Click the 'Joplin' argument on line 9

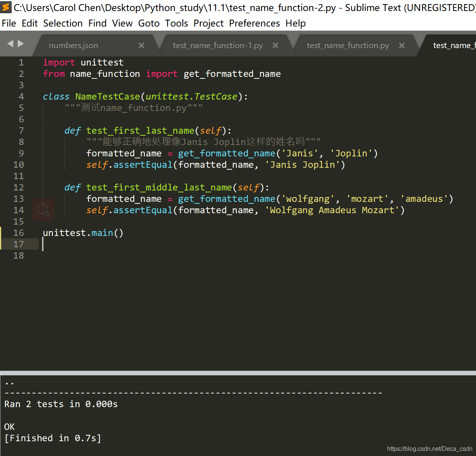pyautogui.click(x=351, y=153)
